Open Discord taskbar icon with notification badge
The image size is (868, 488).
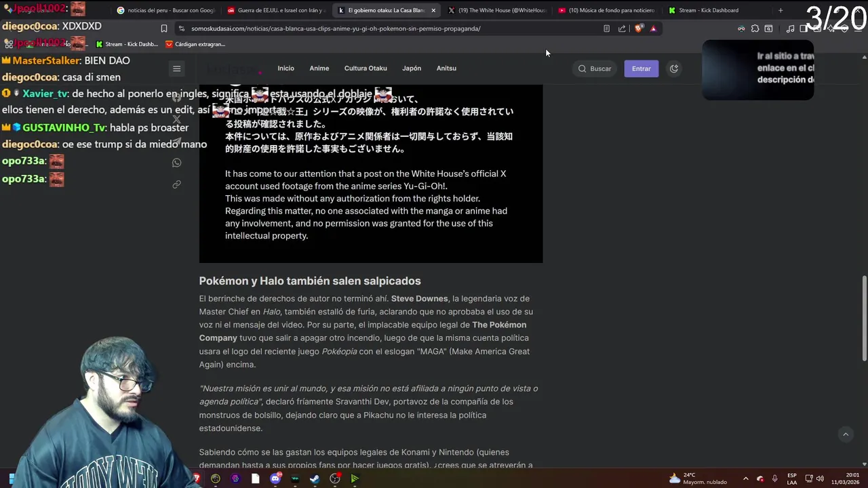pyautogui.click(x=275, y=479)
